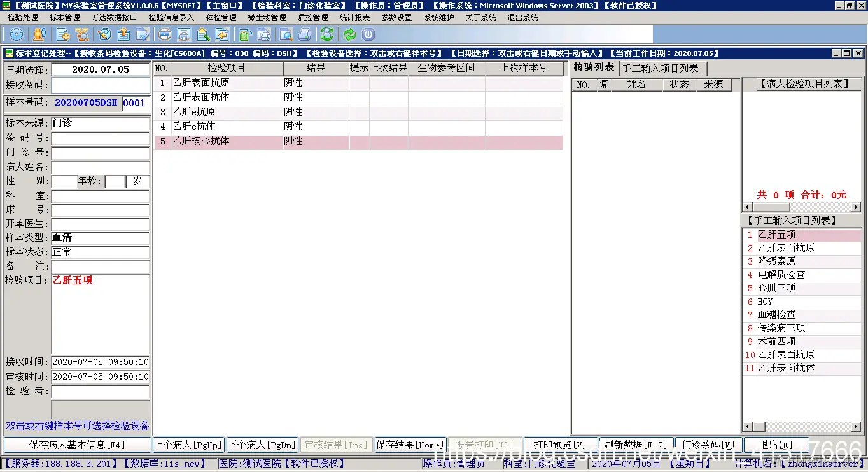Image resolution: width=868 pixels, height=472 pixels.
Task: Open the 统计报表 menu
Action: (x=355, y=18)
